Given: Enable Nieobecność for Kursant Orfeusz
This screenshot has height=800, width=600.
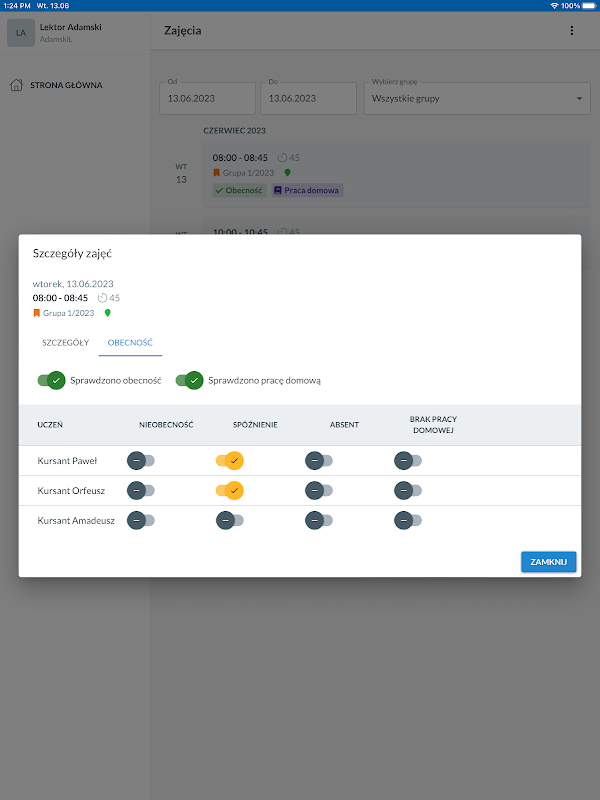Looking at the screenshot, I should 141,490.
